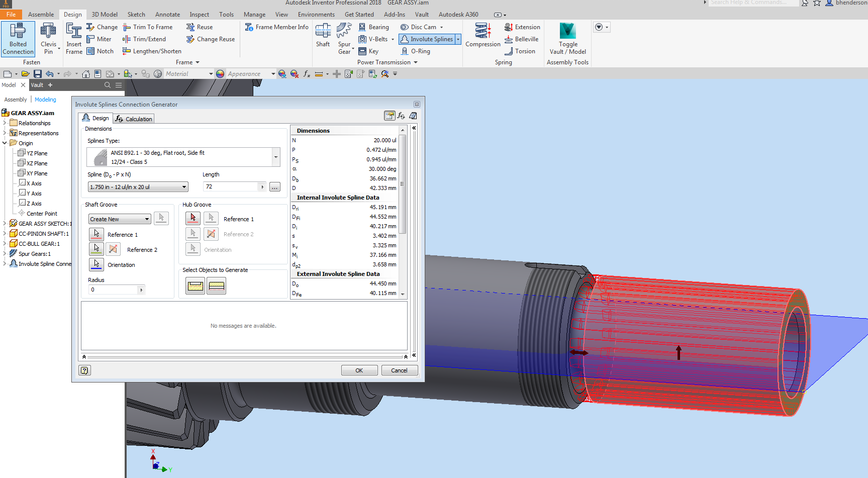The image size is (868, 478).
Task: Click the Radius input field
Action: coord(113,290)
